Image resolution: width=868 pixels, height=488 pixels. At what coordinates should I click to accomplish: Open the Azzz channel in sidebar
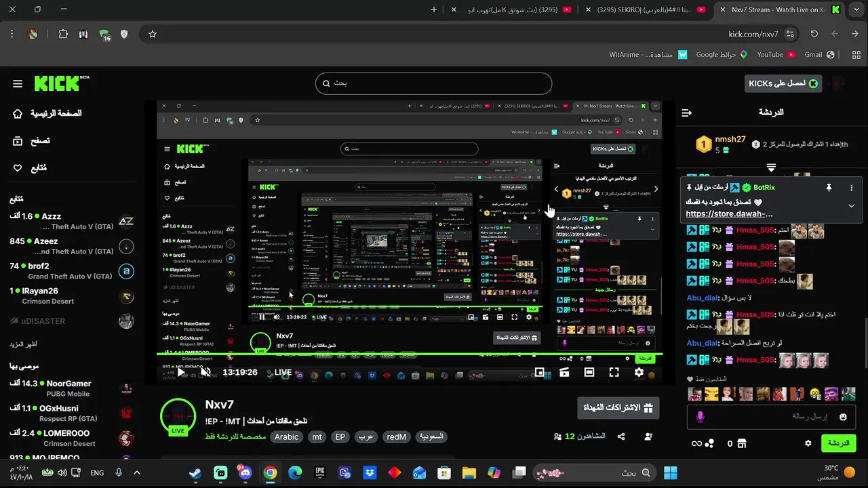click(x=71, y=221)
